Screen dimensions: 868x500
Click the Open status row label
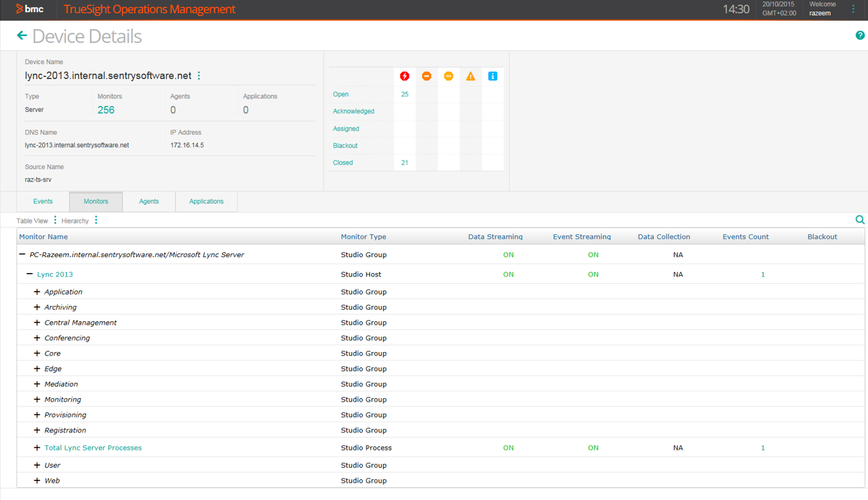(341, 94)
